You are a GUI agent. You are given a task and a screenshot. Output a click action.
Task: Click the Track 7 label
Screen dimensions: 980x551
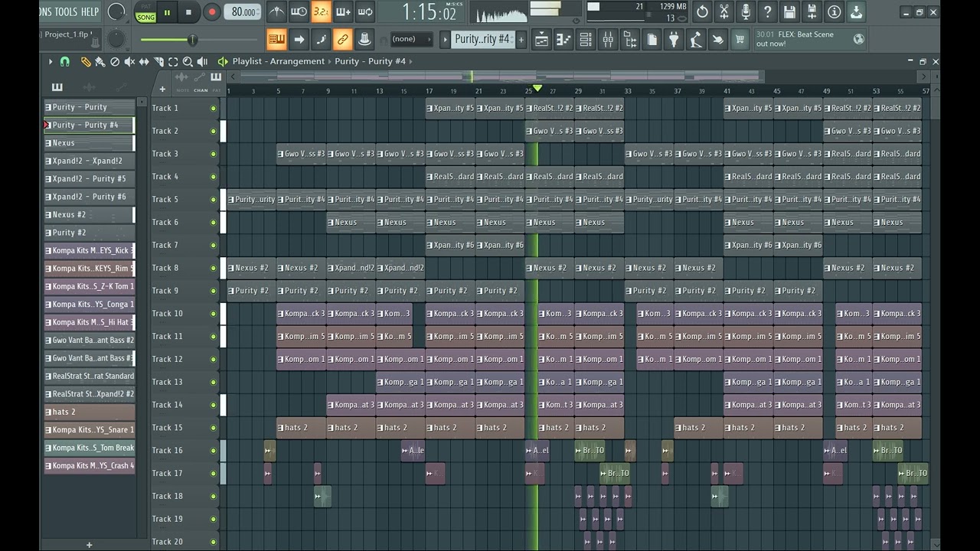coord(165,245)
